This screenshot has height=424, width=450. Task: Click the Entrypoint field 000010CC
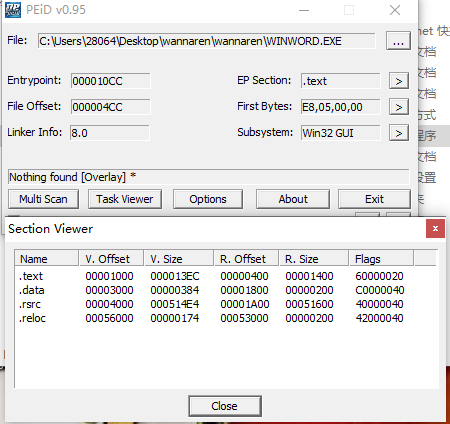click(x=110, y=81)
